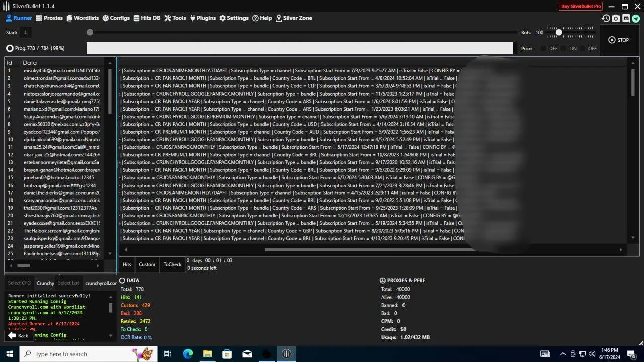644x362 pixels.
Task: Click hits pane horizontal scroll-left arrow
Action: click(126, 249)
